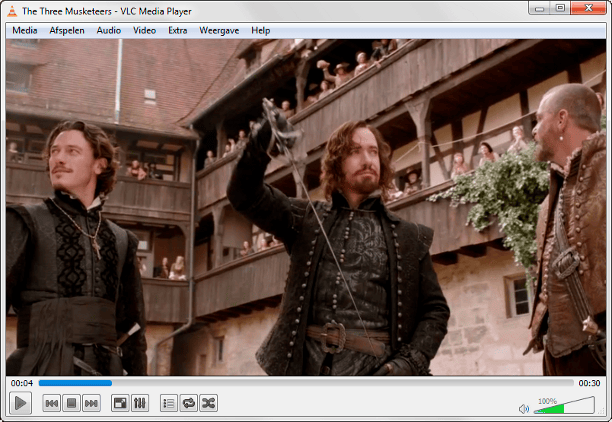
Task: Skip to the next media track
Action: (91, 403)
